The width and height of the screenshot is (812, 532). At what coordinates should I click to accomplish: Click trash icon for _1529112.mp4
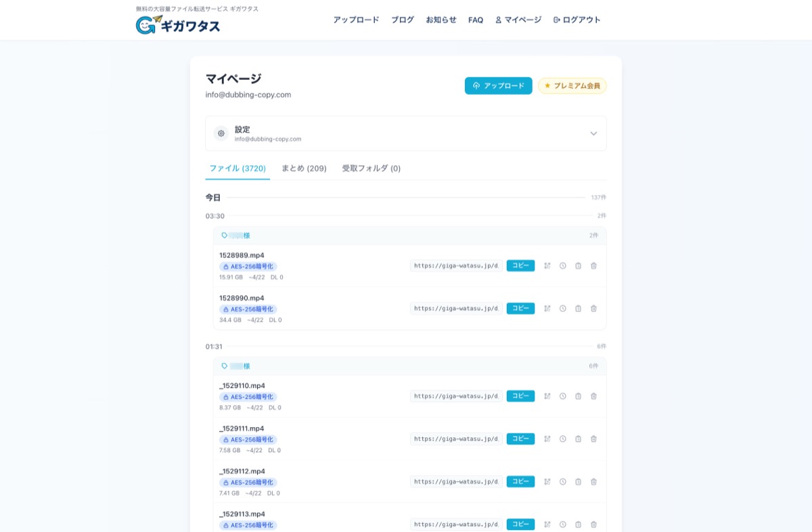point(593,482)
